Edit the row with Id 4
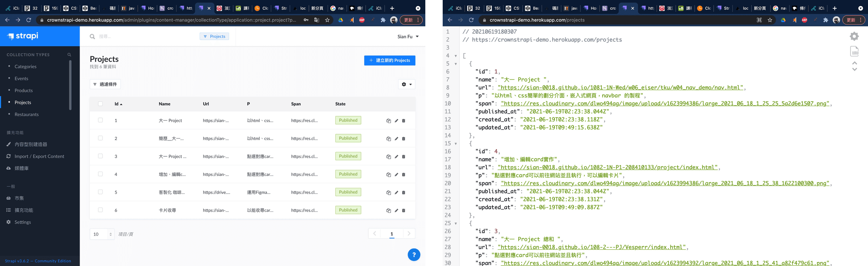The height and width of the screenshot is (266, 868). [396, 174]
